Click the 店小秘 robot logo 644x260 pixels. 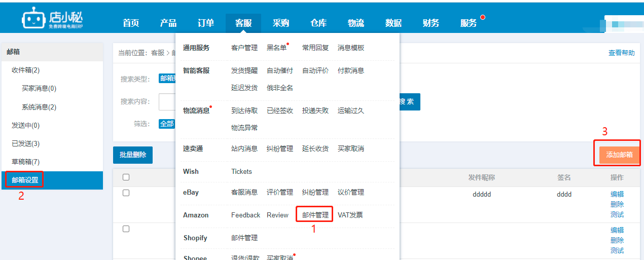pos(53,18)
